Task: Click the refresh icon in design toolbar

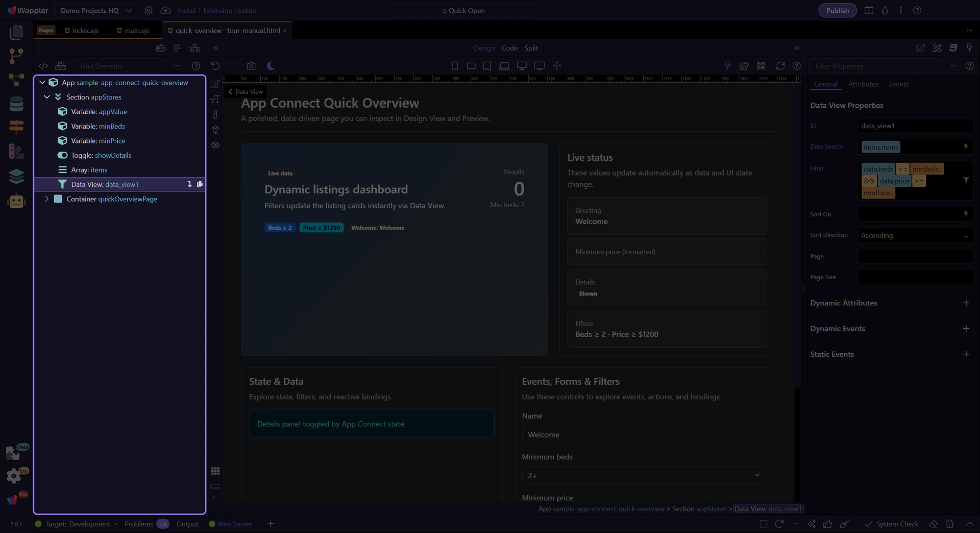Action: coord(780,66)
